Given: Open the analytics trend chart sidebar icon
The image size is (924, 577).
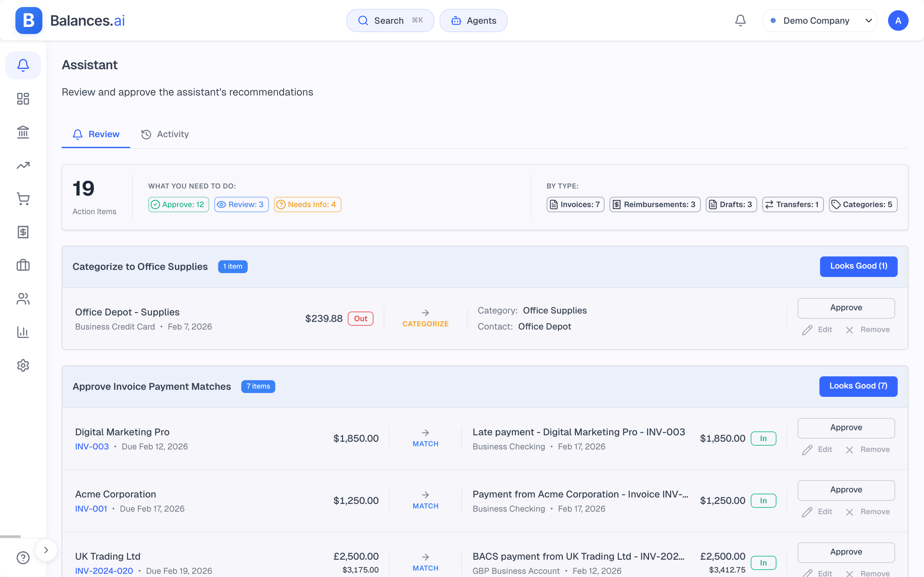Looking at the screenshot, I should click(x=23, y=165).
